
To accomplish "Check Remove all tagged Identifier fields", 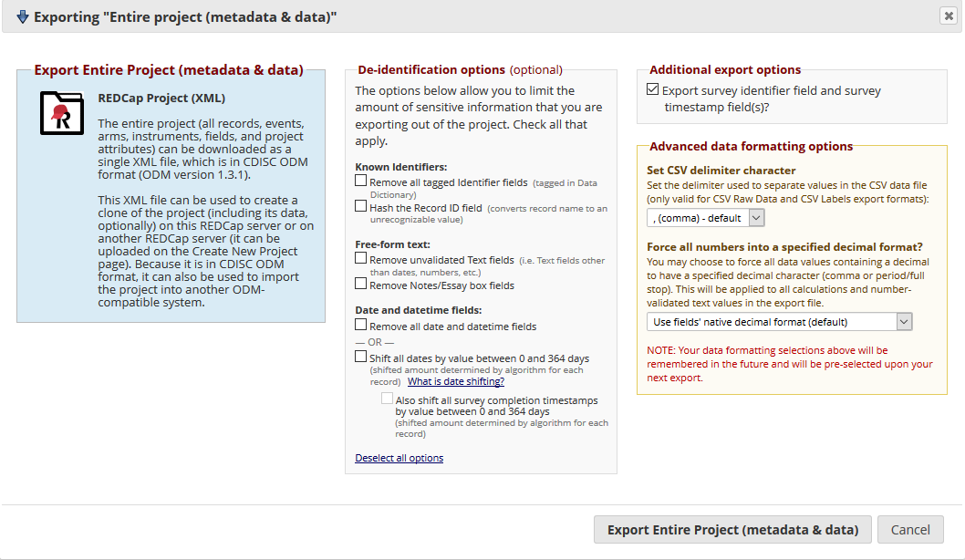I will [x=360, y=181].
